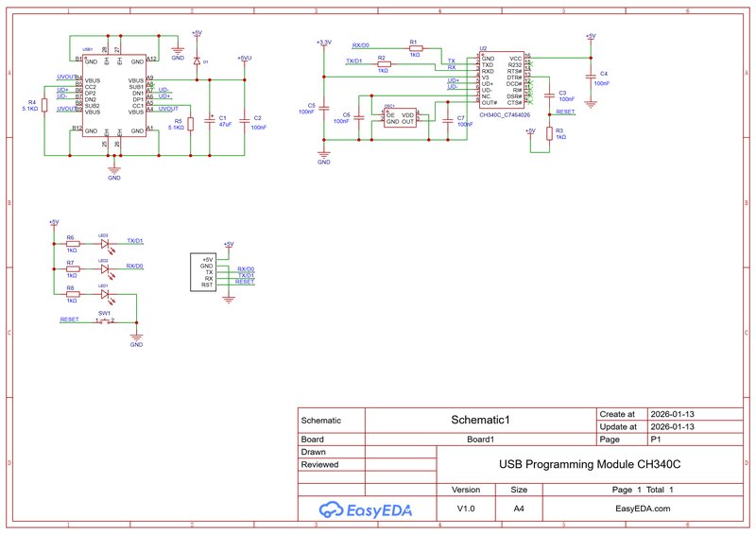Image resolution: width=756 pixels, height=535 pixels.
Task: Click the +3.3V power flag
Action: click(x=324, y=43)
